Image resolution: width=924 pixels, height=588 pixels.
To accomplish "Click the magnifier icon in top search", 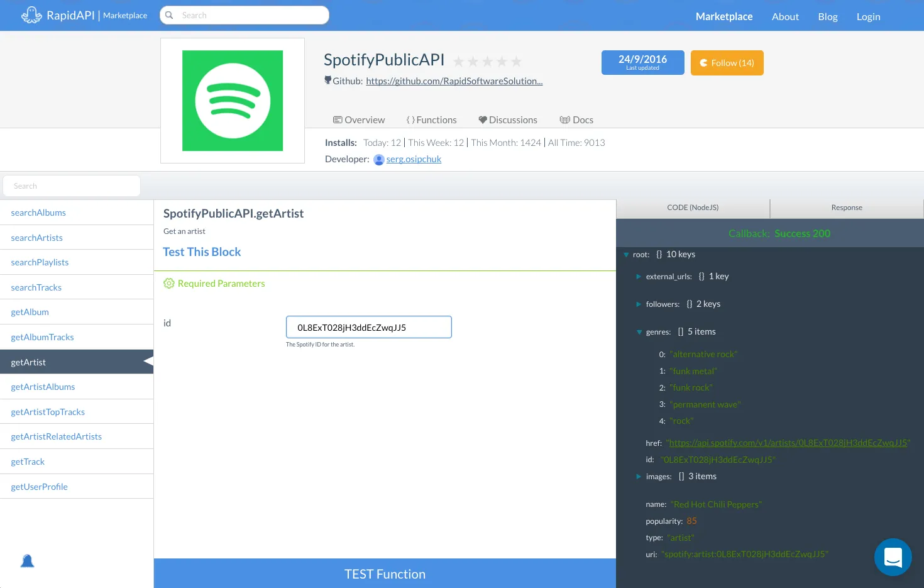I will pyautogui.click(x=169, y=15).
